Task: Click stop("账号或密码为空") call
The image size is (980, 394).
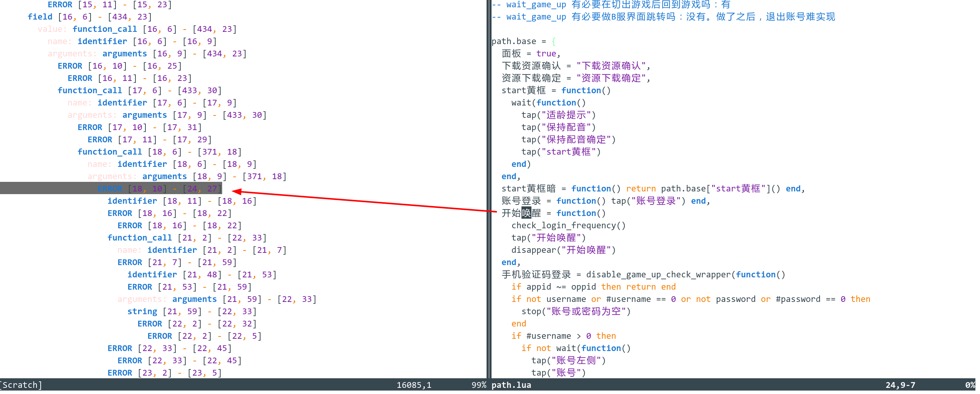Action: click(x=576, y=312)
